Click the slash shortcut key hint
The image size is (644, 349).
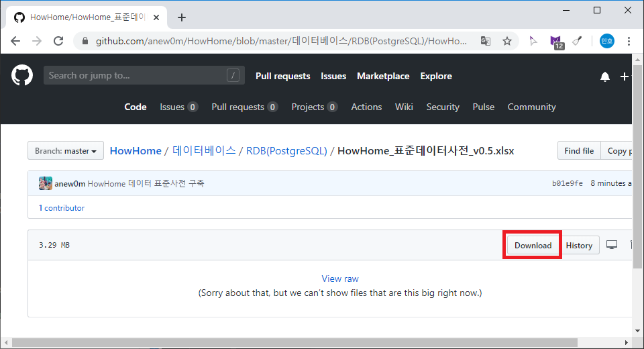233,75
